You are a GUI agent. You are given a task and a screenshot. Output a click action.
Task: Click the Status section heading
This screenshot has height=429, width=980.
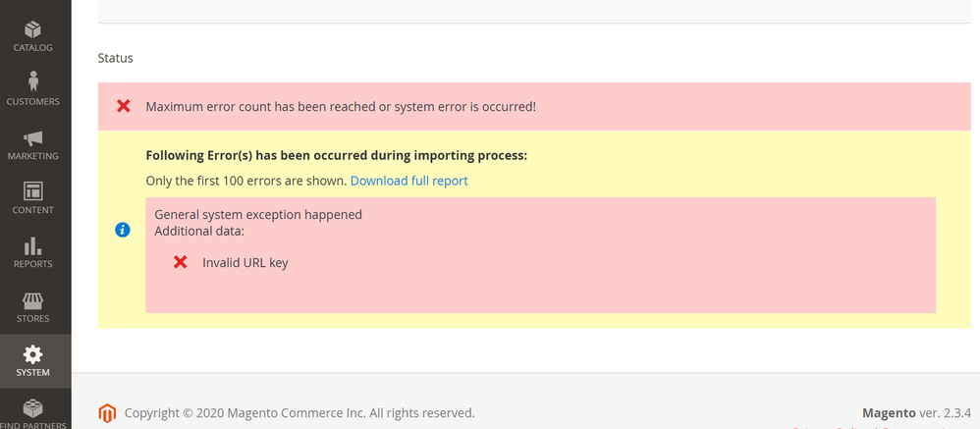[x=116, y=58]
